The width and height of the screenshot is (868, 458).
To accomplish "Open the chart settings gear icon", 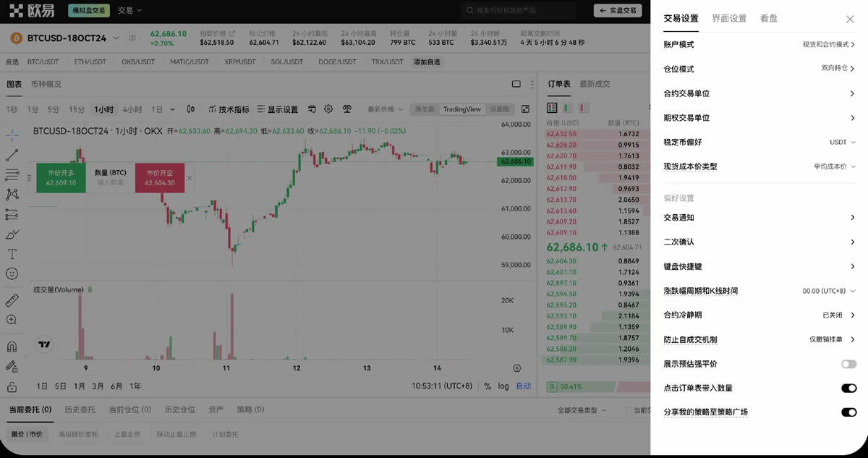I will [328, 109].
